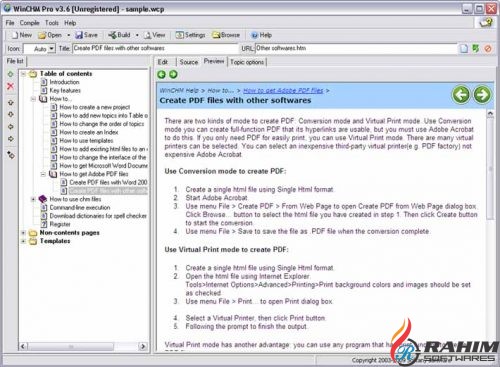Click the Build toolbar button
The image size is (500, 367).
point(119,35)
